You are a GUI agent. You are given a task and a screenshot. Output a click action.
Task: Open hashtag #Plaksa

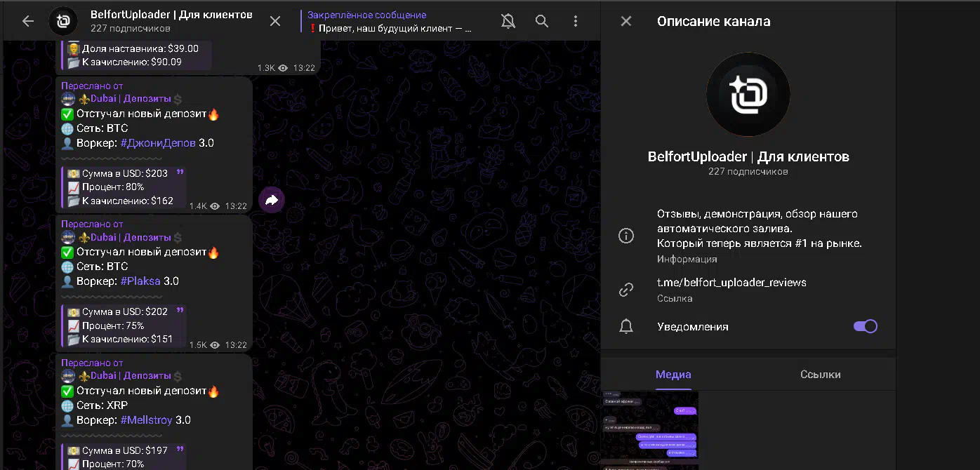(x=140, y=281)
